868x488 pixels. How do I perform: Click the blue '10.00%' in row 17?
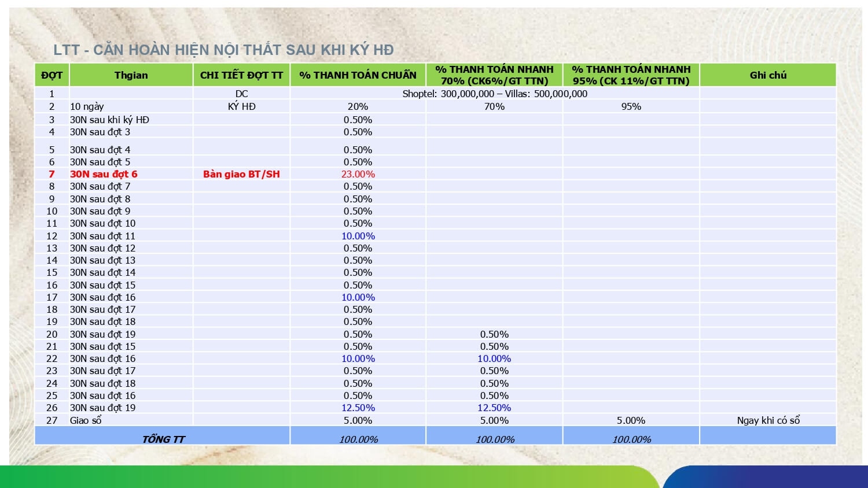[x=358, y=297]
